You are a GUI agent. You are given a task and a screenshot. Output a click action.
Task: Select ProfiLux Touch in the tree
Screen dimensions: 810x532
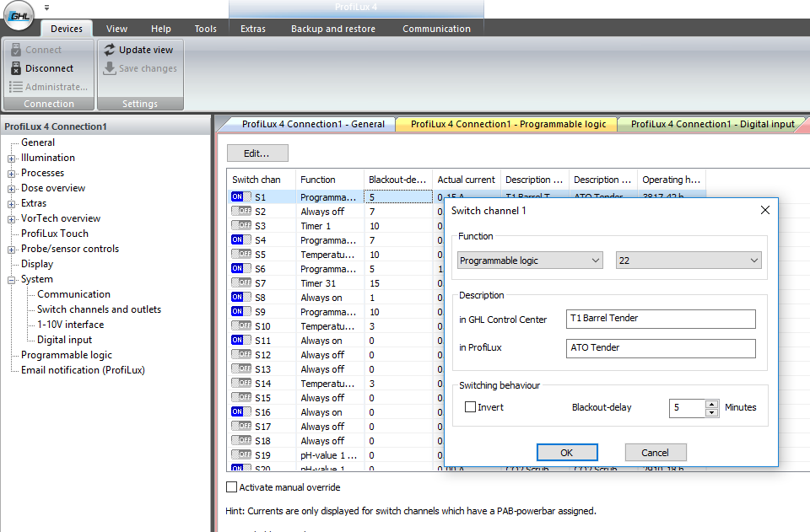(55, 234)
